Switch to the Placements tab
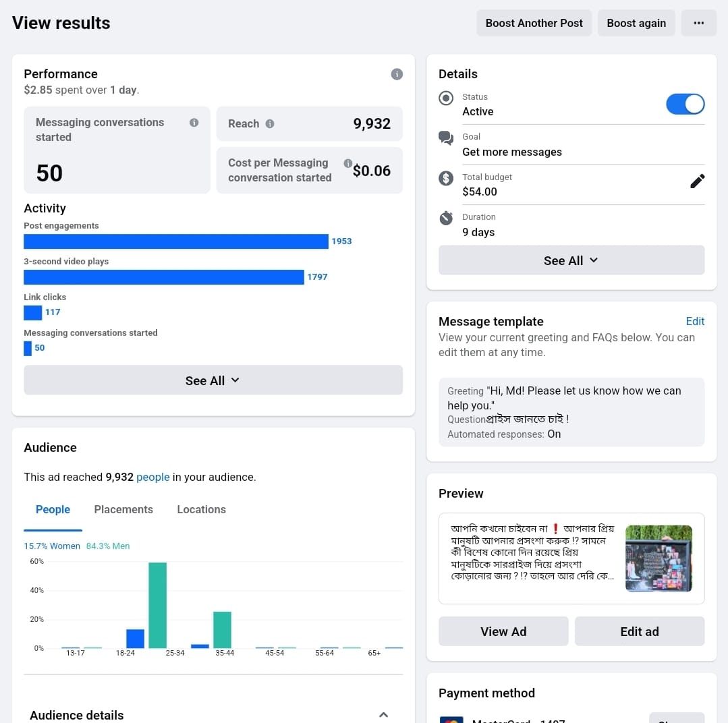The image size is (728, 723). (x=123, y=509)
